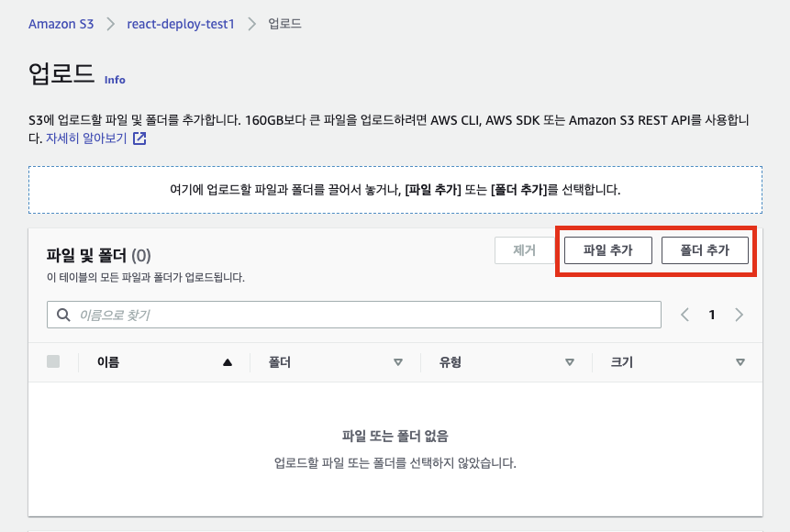Open the Info link next to 업로드
Viewport: 790px width, 532px height.
(x=115, y=80)
